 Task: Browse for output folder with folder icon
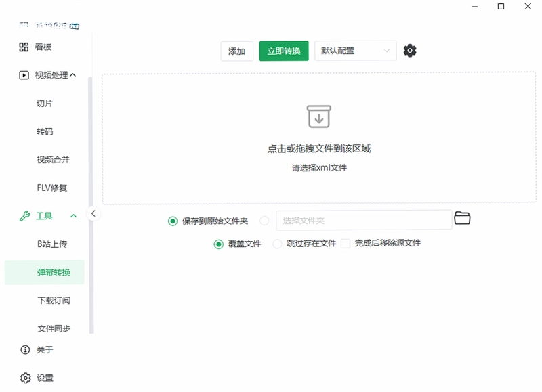pos(462,219)
